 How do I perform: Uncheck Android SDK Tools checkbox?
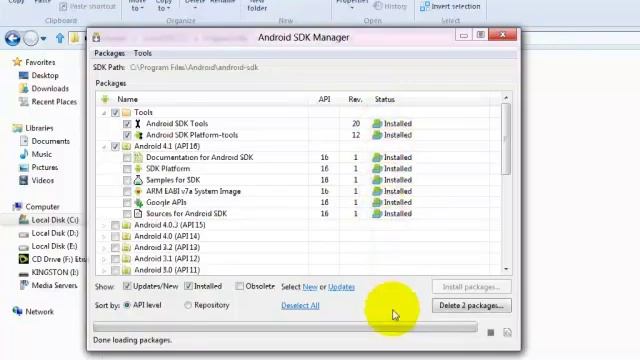[x=127, y=124]
